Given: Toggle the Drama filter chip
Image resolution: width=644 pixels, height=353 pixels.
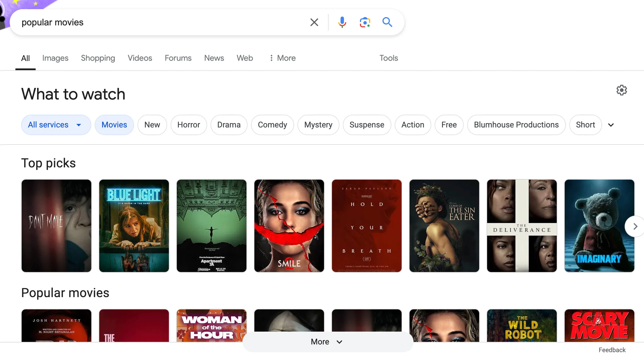Looking at the screenshot, I should 229,125.
